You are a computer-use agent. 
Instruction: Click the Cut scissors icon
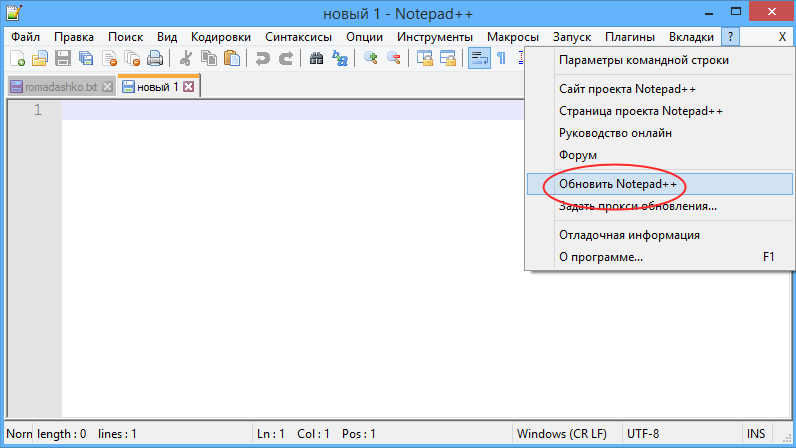coord(185,58)
